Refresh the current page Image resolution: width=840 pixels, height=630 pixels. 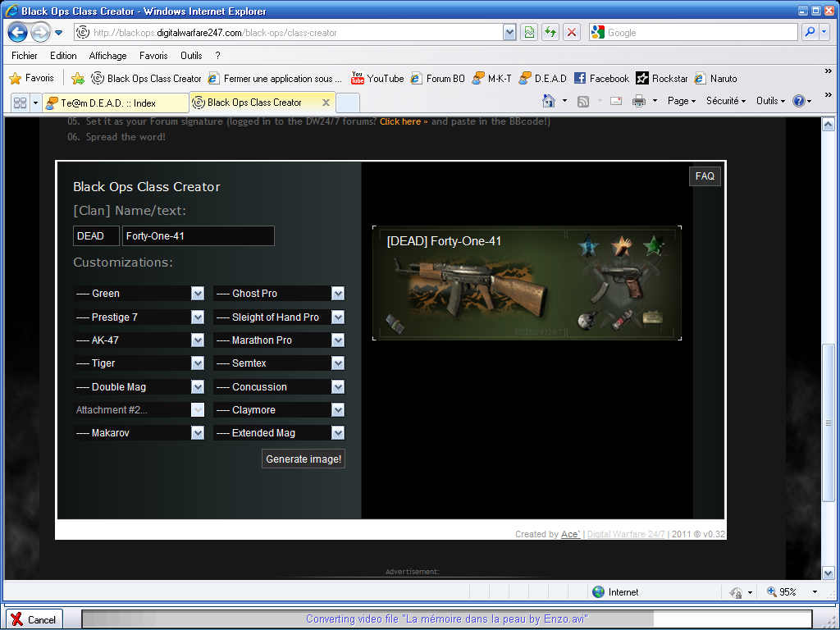(x=550, y=33)
